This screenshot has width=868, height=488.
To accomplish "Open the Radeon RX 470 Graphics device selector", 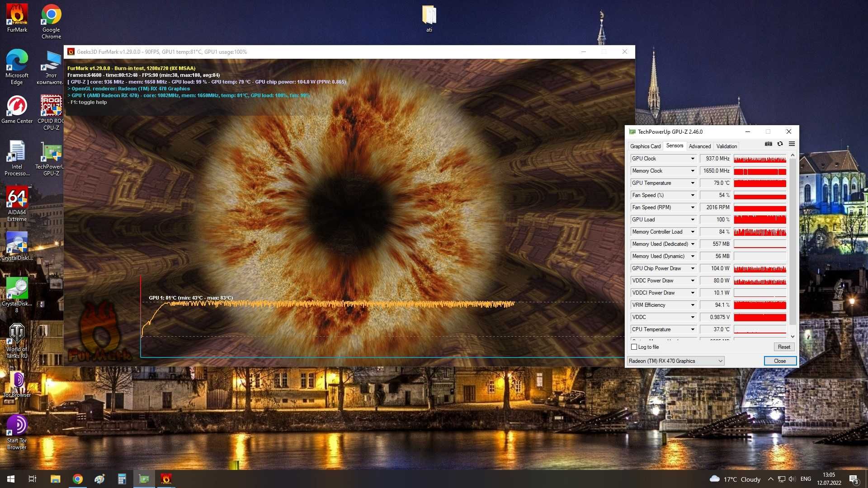I will (x=676, y=361).
